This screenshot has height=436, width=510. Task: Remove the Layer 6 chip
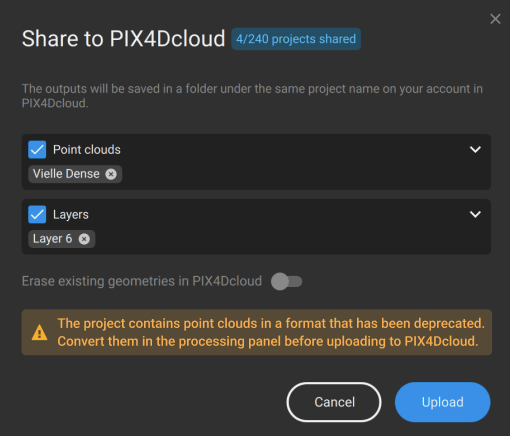[x=84, y=239]
